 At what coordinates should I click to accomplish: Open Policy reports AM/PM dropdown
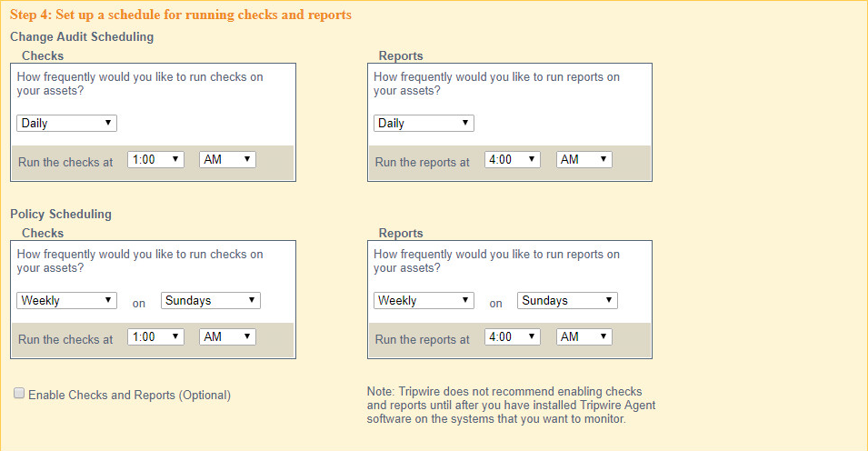[584, 337]
